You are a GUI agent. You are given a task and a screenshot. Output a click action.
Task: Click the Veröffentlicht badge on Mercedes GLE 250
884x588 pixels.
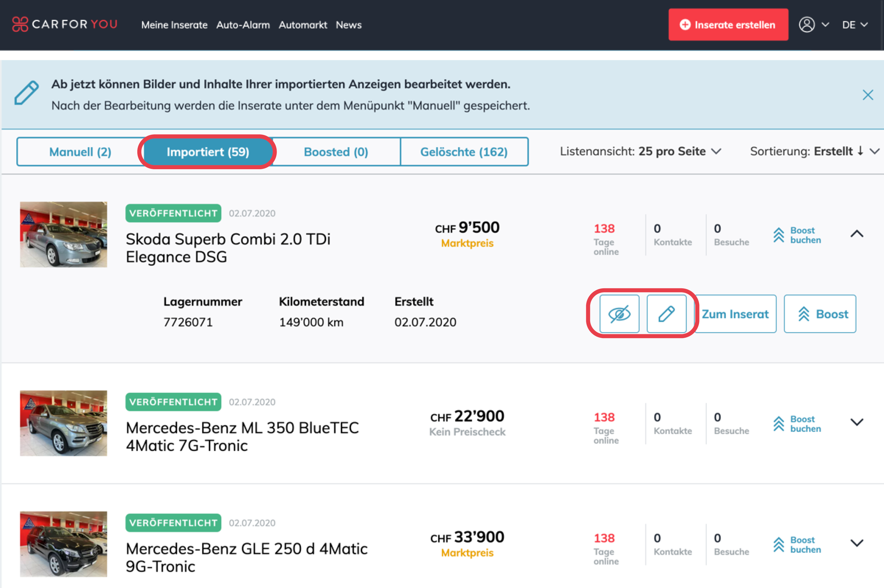[173, 522]
